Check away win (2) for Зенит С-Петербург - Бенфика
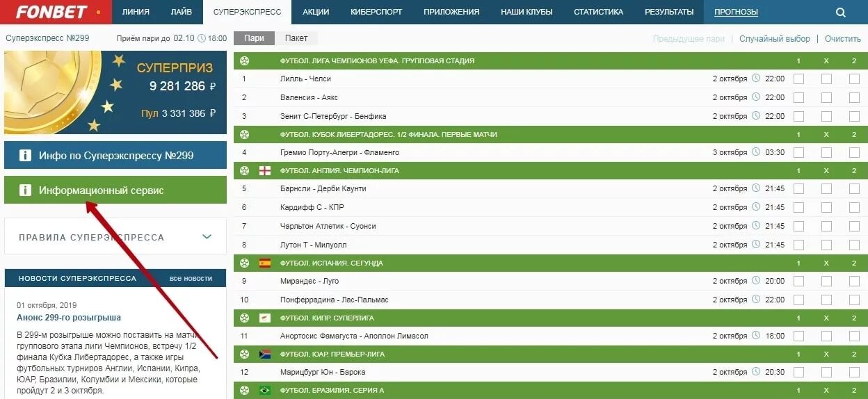Viewport: 868px width, 399px height. (x=854, y=116)
